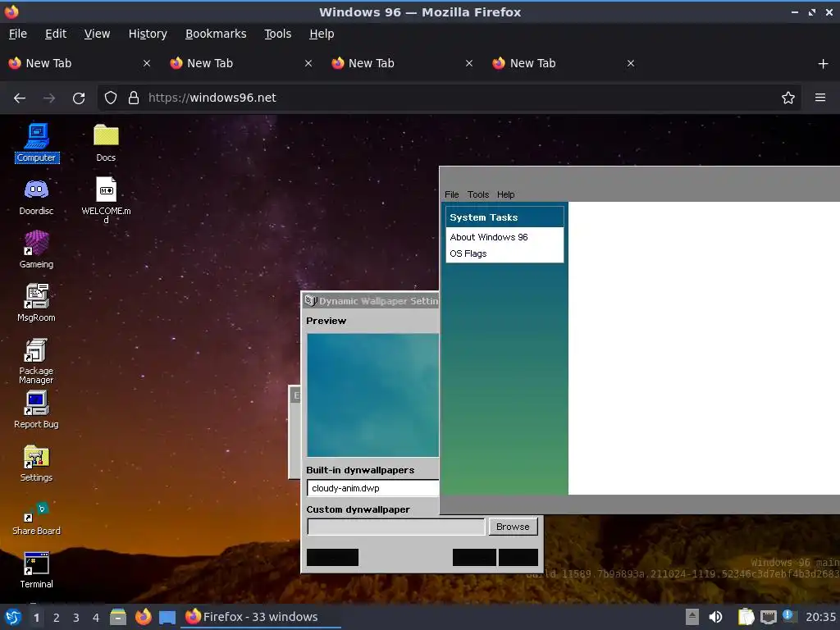
Task: Open the Docs folder icon
Action: coord(106,143)
